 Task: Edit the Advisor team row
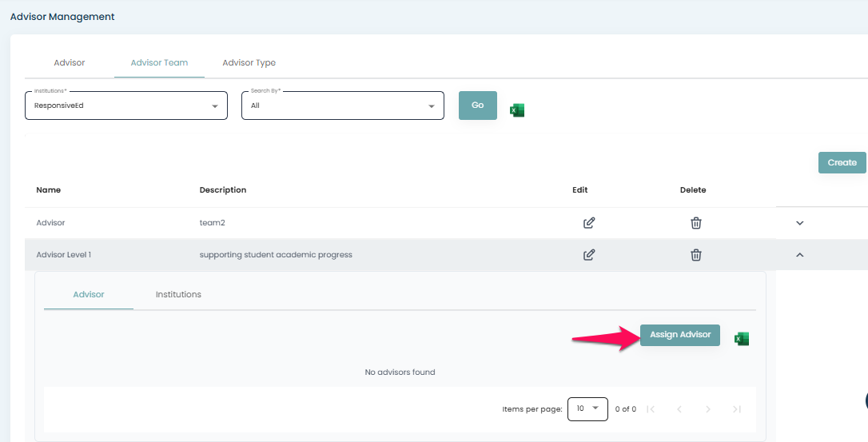click(589, 223)
